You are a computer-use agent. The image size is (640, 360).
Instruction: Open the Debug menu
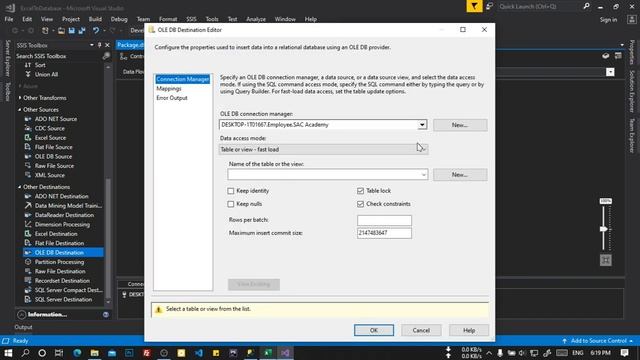(x=119, y=19)
